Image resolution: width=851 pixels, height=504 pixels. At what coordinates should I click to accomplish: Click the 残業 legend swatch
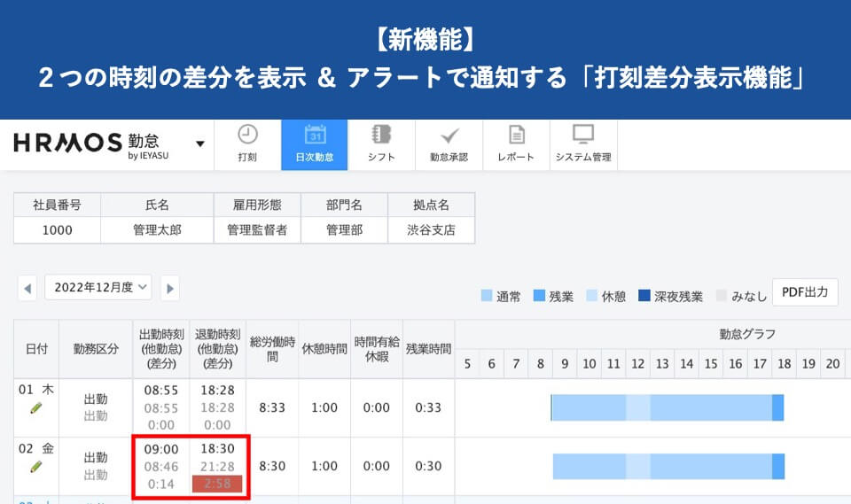(x=539, y=296)
